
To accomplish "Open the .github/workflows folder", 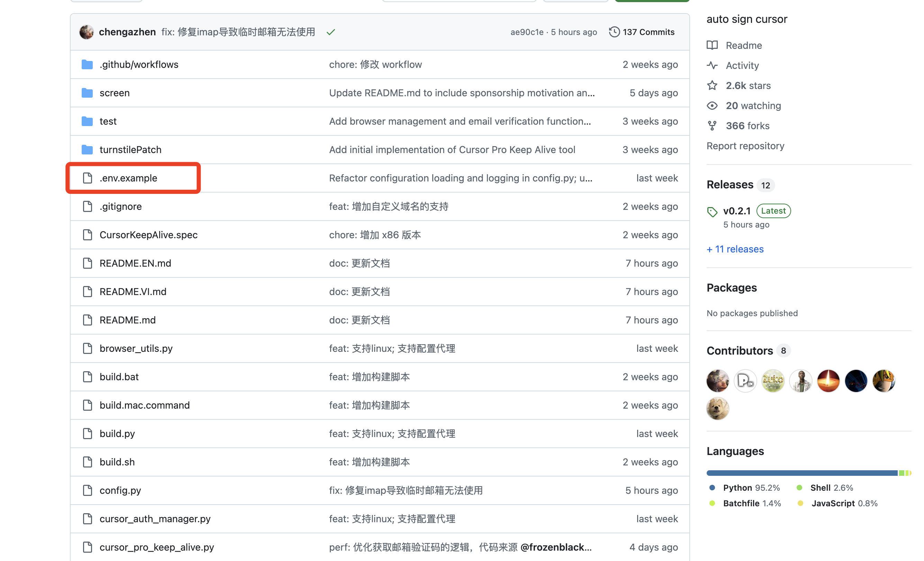I will [x=139, y=64].
